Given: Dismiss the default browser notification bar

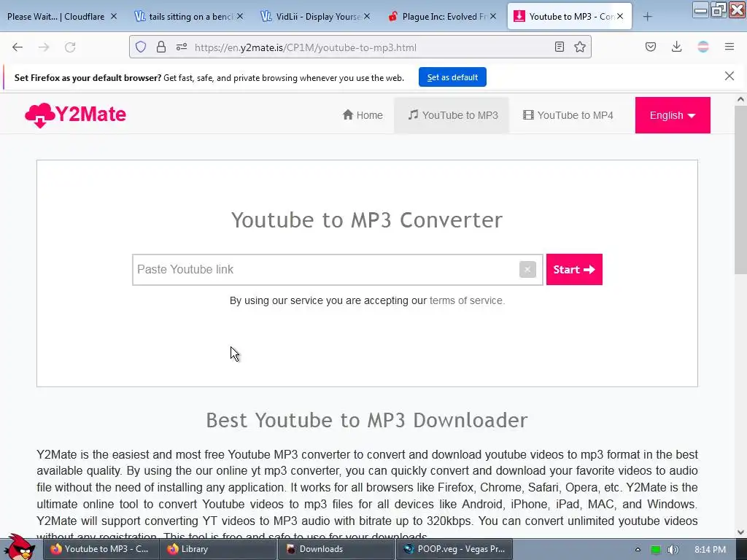Looking at the screenshot, I should pos(729,76).
